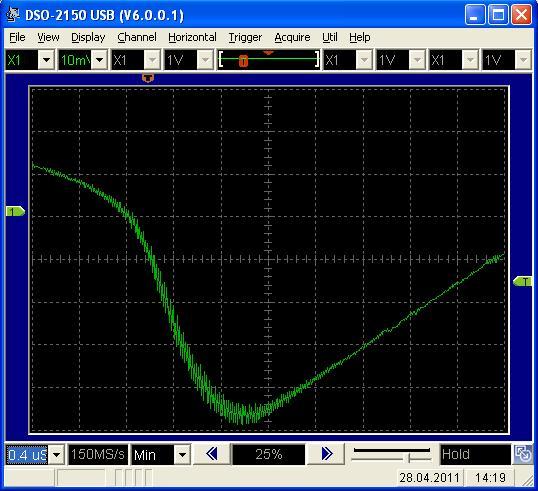538x491 pixels.
Task: Click the orange marker in the waveform overview bar
Action: coord(243,61)
